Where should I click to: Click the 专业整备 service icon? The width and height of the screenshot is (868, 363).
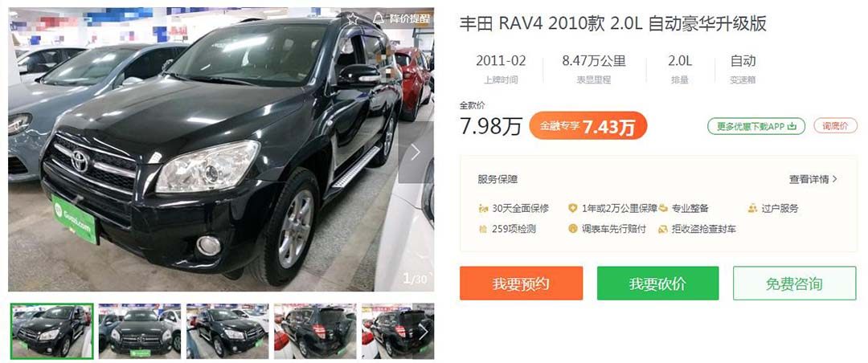click(663, 209)
